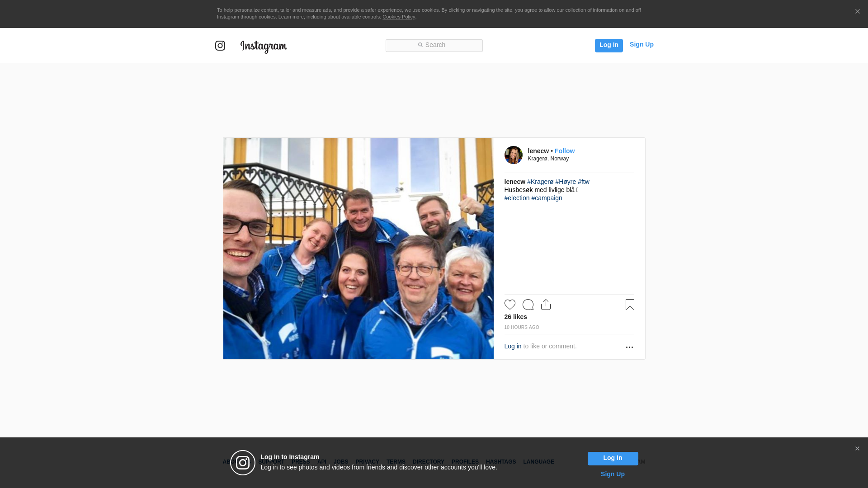Click HASHTAGS in the footer menu
Image resolution: width=868 pixels, height=488 pixels.
tap(500, 462)
